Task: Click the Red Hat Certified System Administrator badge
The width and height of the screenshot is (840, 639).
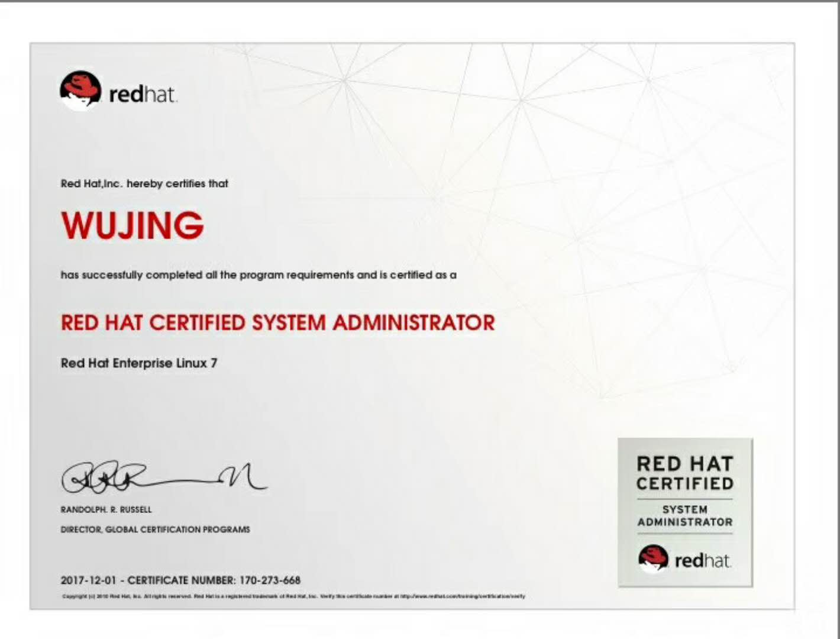Action: click(x=686, y=512)
